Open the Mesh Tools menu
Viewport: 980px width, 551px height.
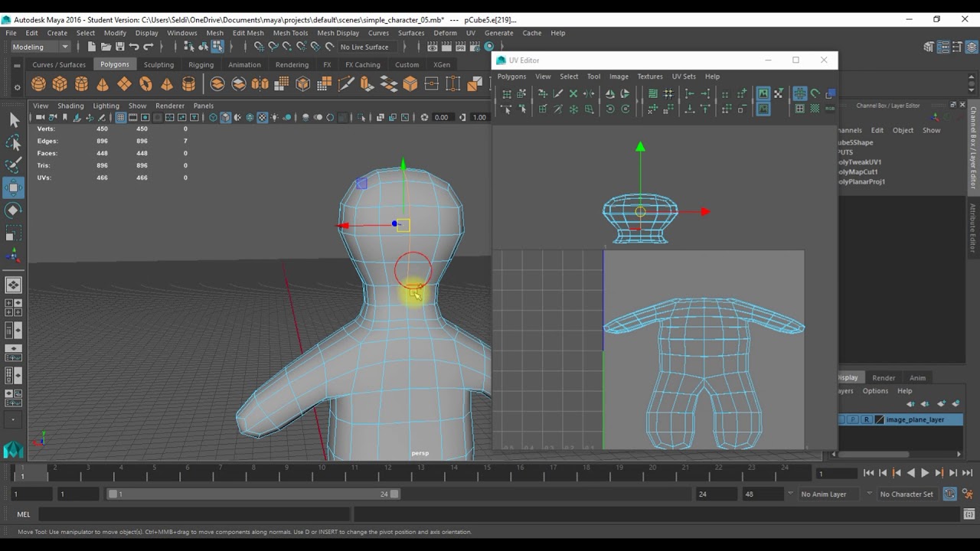(x=290, y=33)
